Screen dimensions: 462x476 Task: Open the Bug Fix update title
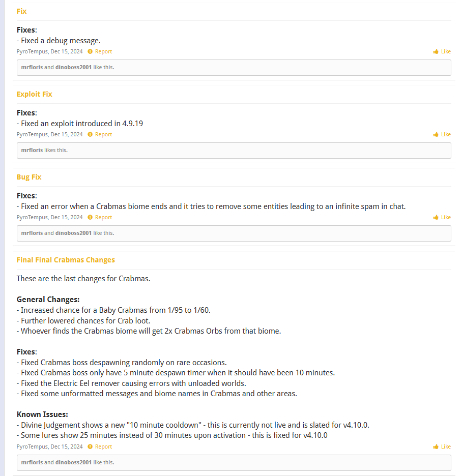click(x=29, y=177)
